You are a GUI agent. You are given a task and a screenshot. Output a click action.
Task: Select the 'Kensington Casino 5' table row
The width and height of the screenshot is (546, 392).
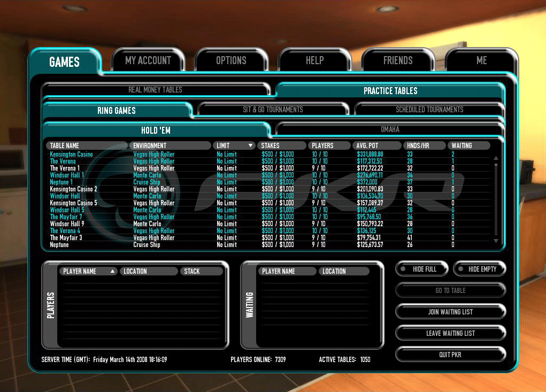[x=268, y=203]
